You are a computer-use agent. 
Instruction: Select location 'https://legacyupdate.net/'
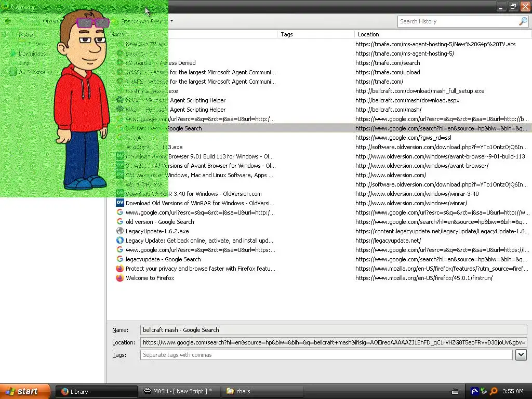[x=389, y=240]
